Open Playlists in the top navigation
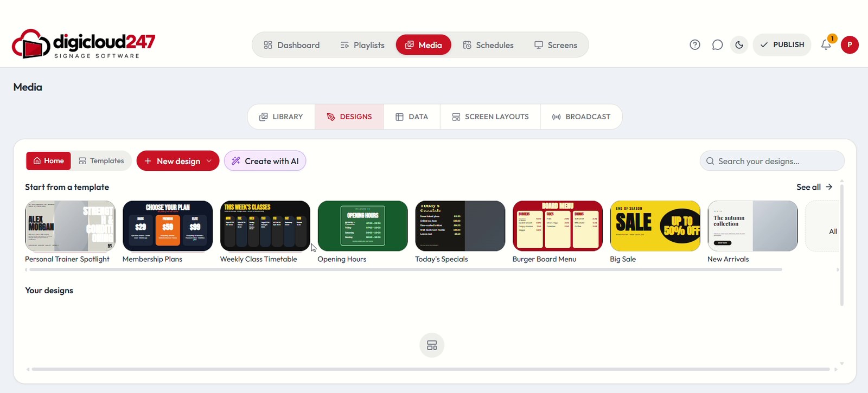Viewport: 868px width, 393px height. click(x=362, y=45)
